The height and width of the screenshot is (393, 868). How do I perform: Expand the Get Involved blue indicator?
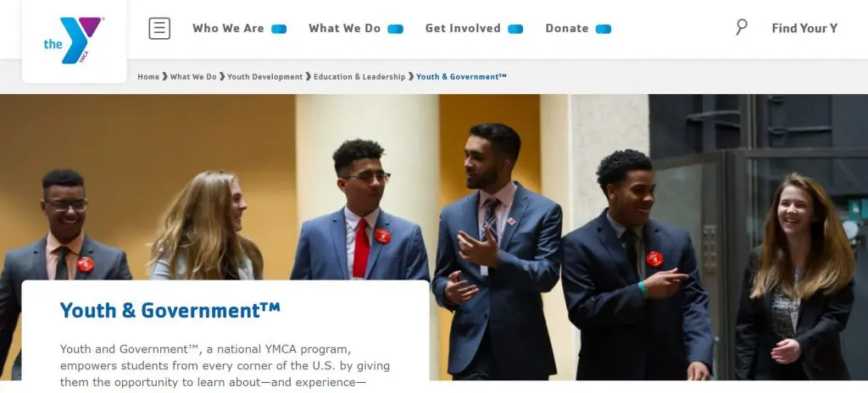515,30
